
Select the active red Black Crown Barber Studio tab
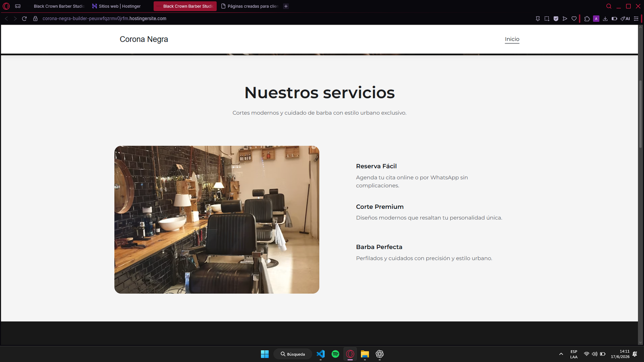pyautogui.click(x=185, y=6)
